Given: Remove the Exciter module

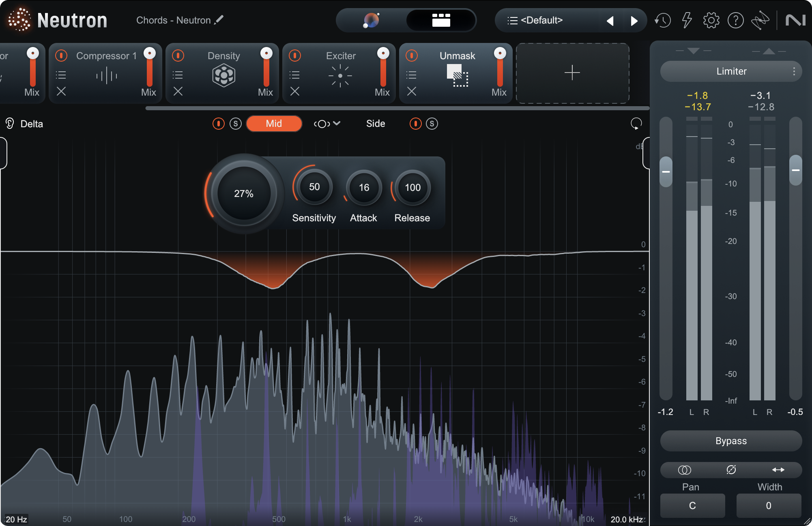Looking at the screenshot, I should click(x=294, y=92).
